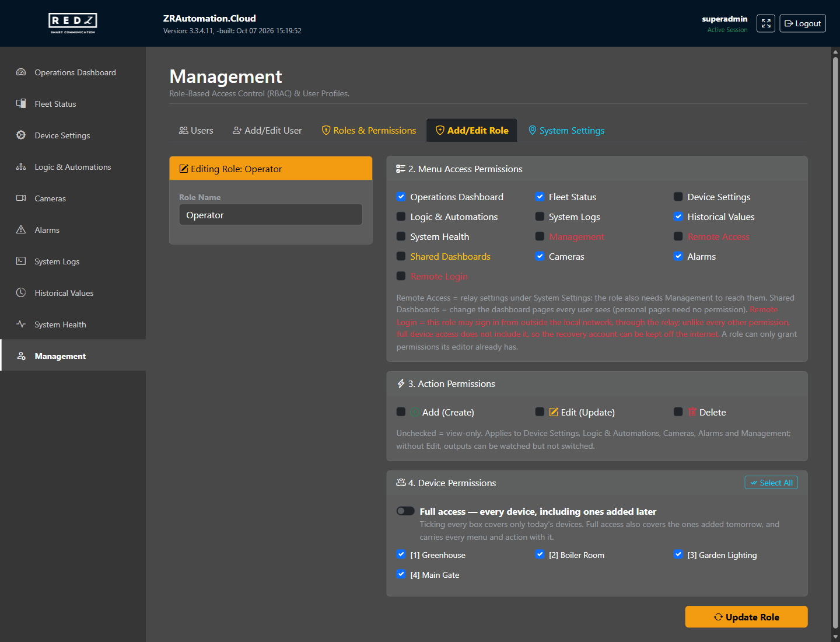The width and height of the screenshot is (840, 642).
Task: Uncheck the [4] Main Gate device
Action: [401, 574]
